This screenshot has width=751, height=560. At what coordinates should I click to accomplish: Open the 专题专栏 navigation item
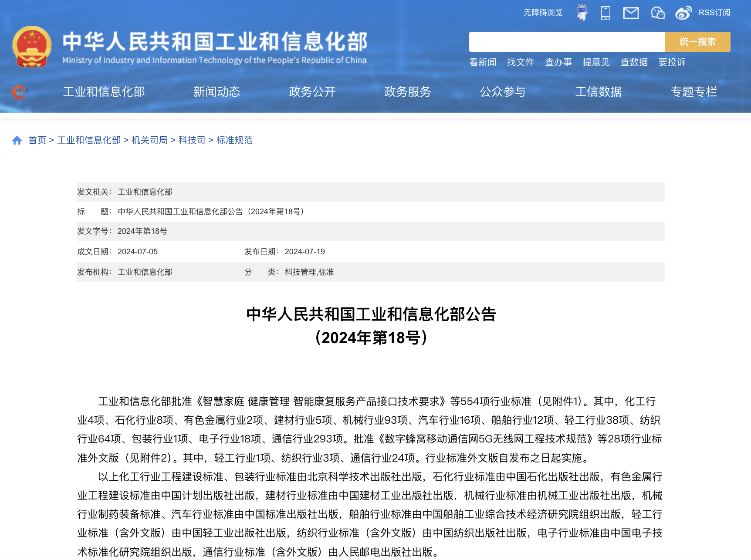693,92
